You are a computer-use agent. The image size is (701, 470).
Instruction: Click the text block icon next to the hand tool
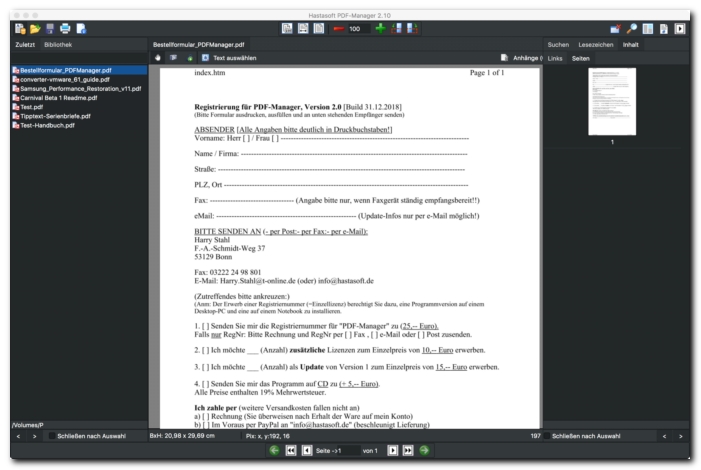pos(173,58)
